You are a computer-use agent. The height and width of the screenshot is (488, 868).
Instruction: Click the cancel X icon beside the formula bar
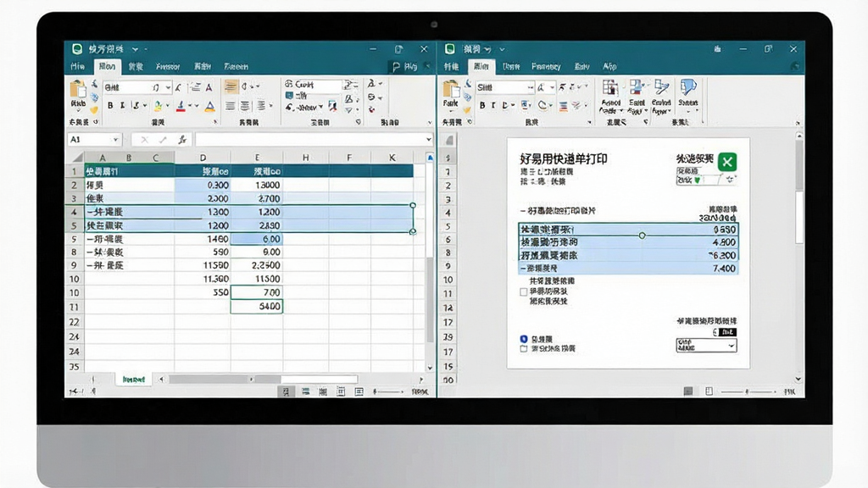[x=144, y=140]
